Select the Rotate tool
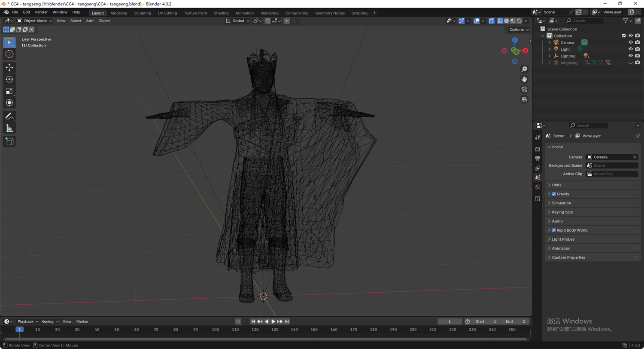Image resolution: width=644 pixels, height=349 pixels. click(x=9, y=79)
